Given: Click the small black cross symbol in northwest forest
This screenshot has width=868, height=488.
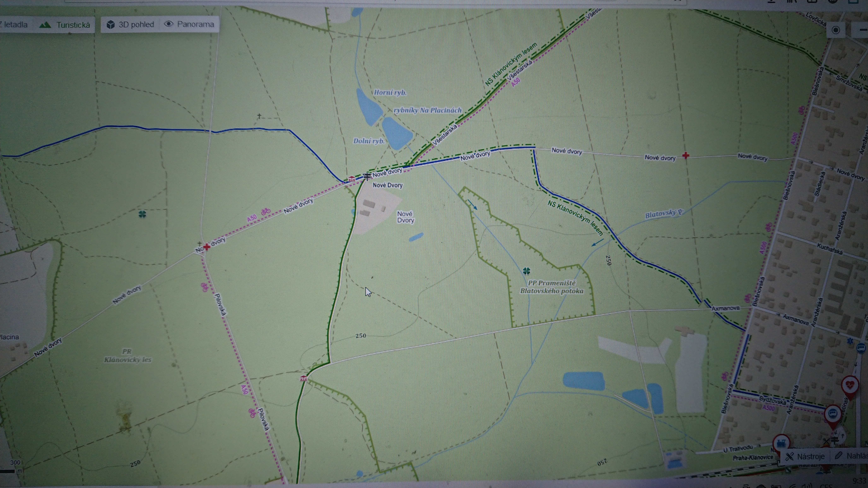Looking at the screenshot, I should 259,116.
